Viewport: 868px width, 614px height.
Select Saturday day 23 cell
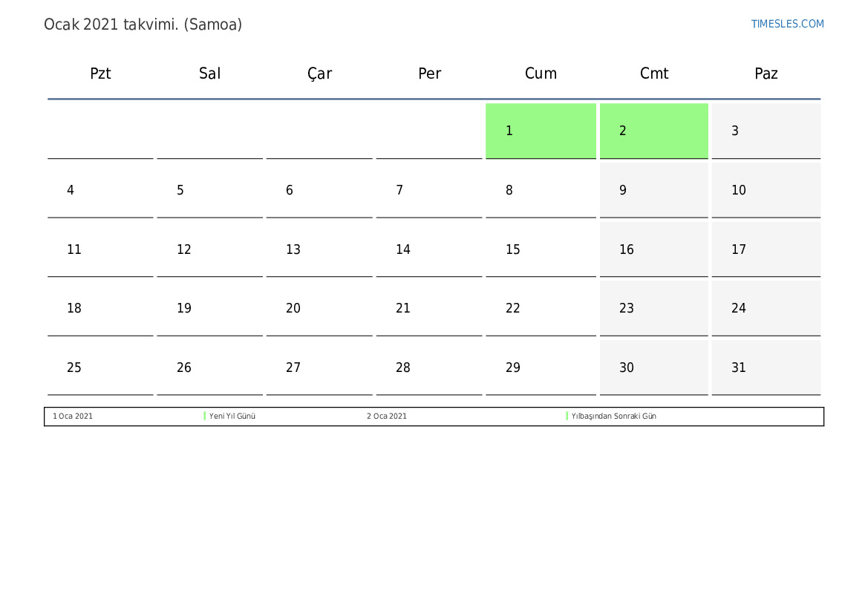[653, 308]
